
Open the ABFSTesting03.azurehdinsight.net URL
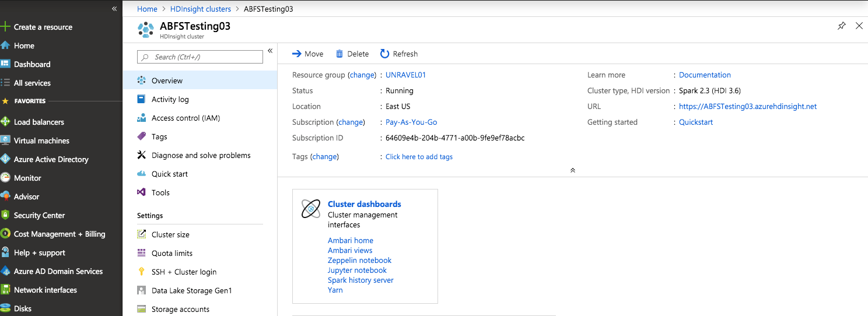[748, 106]
